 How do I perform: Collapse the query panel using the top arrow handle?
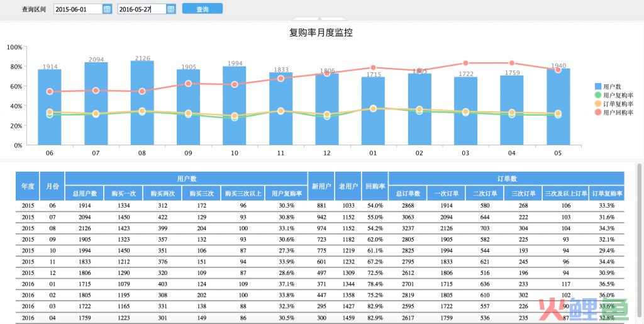pyautogui.click(x=319, y=18)
